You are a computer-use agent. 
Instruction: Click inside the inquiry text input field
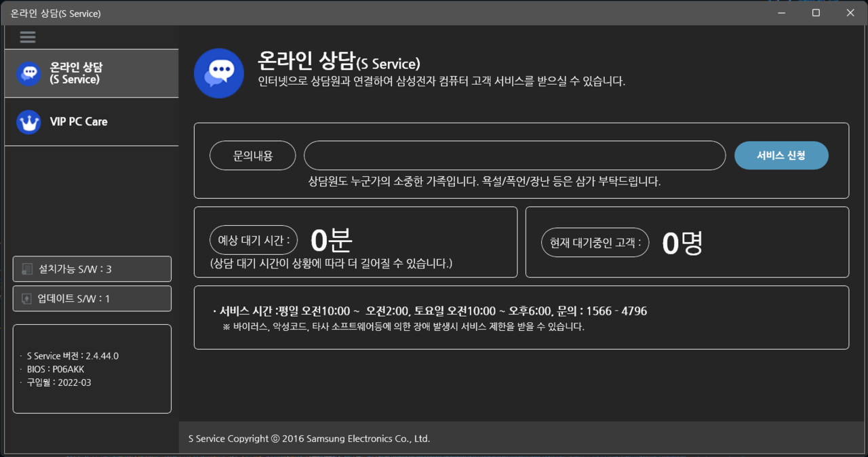[x=514, y=155]
